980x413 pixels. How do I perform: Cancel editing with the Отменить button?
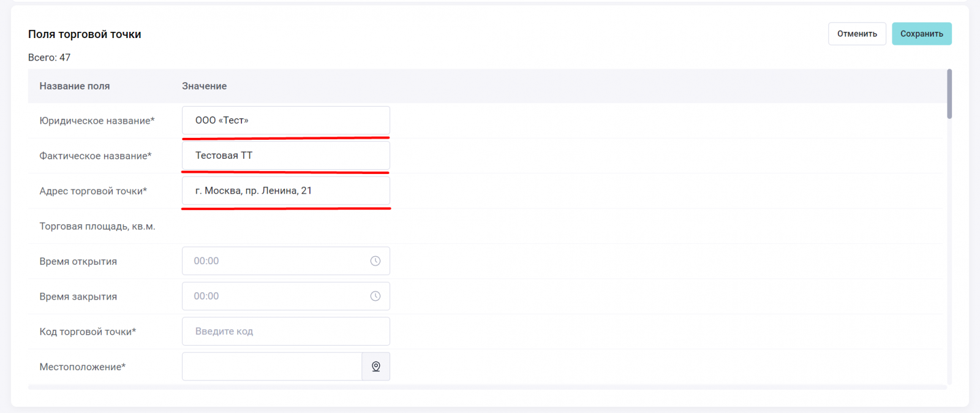(857, 34)
